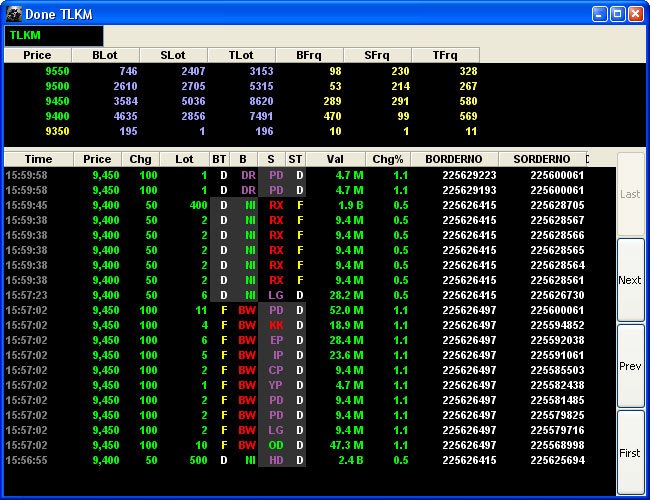Select price level 9550 in summary
This screenshot has width=650, height=500.
point(57,71)
